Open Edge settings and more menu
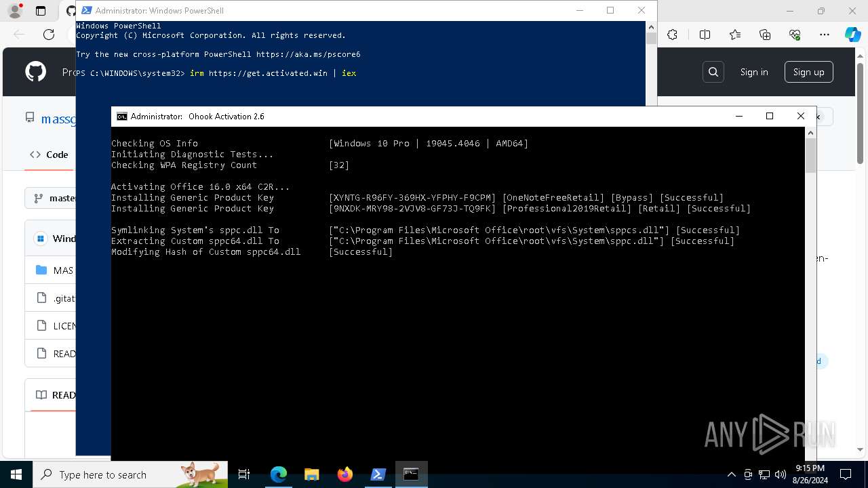The height and width of the screenshot is (488, 868). 825,35
